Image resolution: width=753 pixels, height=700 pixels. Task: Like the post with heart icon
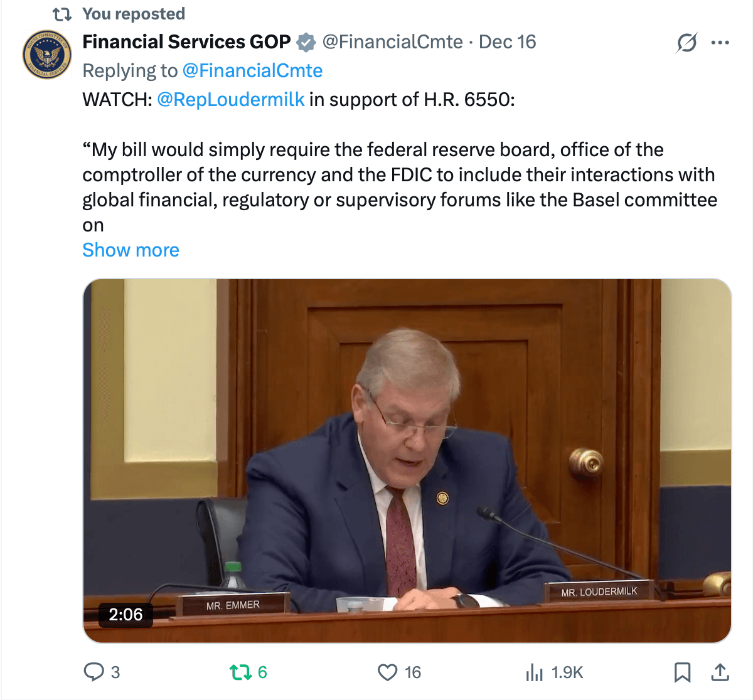pyautogui.click(x=388, y=672)
